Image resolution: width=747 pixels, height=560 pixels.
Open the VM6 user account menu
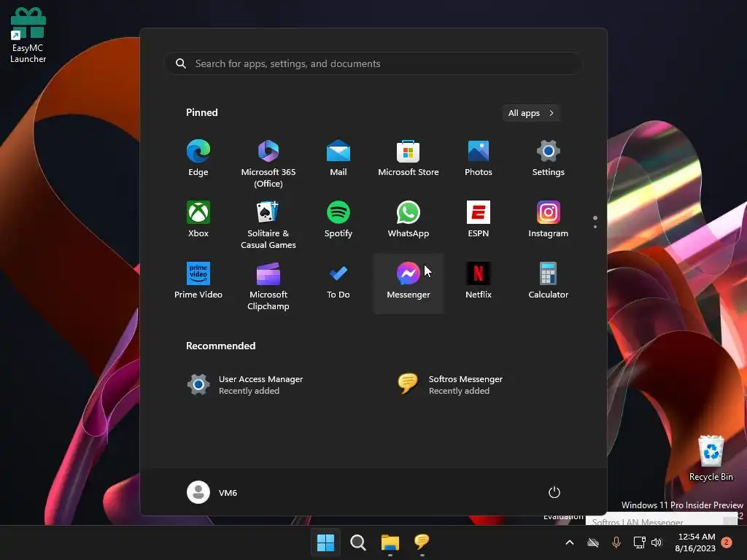tap(212, 492)
